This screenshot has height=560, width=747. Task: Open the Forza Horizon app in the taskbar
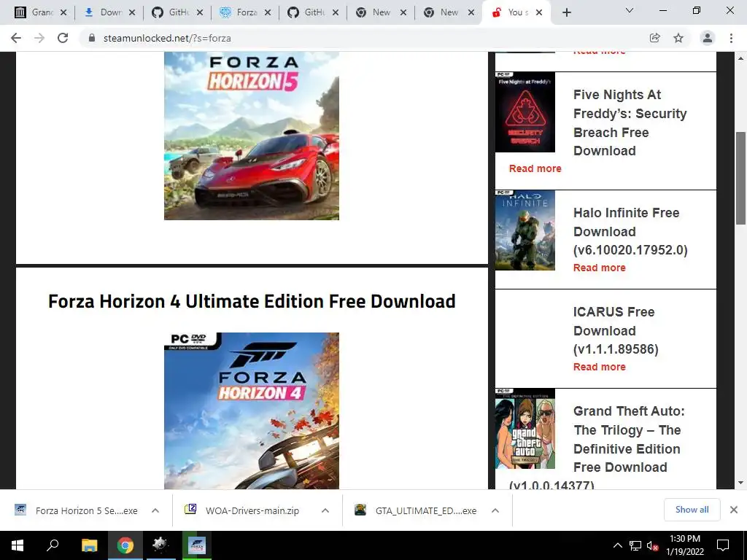click(196, 545)
